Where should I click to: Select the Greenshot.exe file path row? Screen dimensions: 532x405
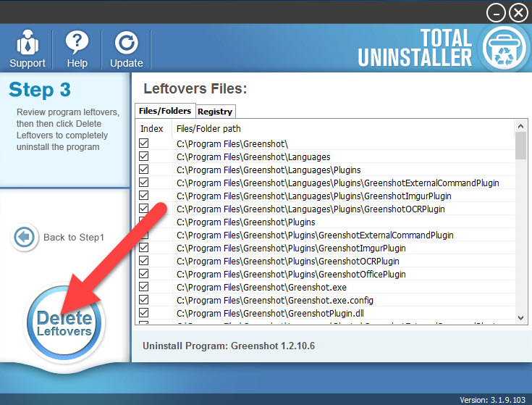261,287
